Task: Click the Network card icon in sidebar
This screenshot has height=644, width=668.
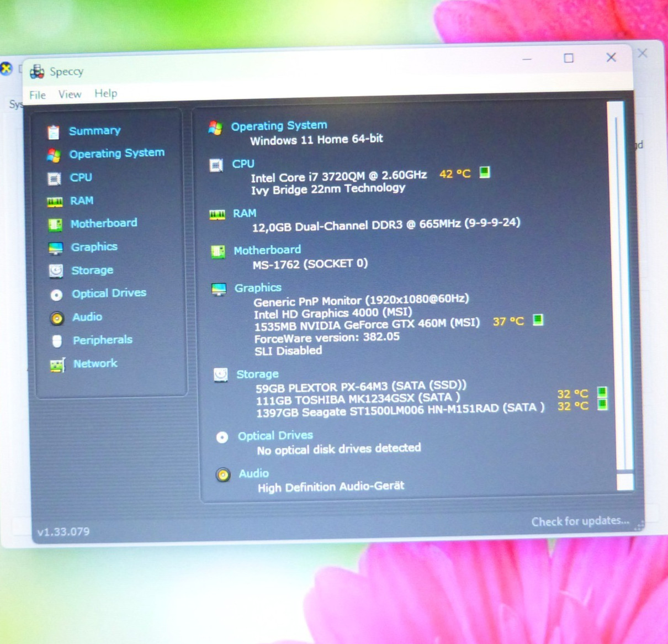Action: (x=57, y=365)
